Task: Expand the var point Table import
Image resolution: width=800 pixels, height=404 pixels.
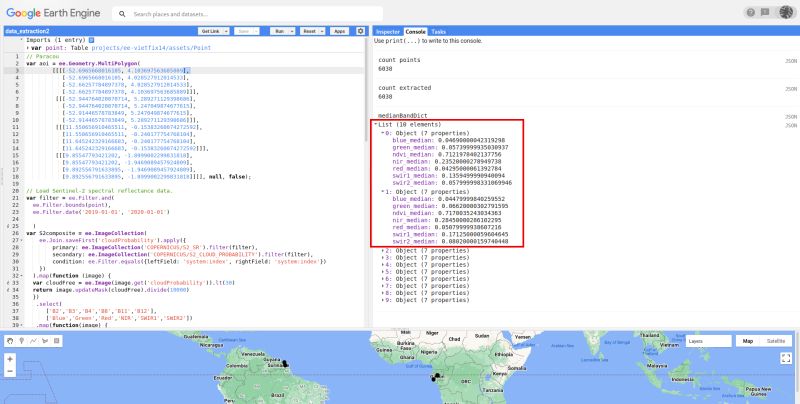Action: coord(28,48)
